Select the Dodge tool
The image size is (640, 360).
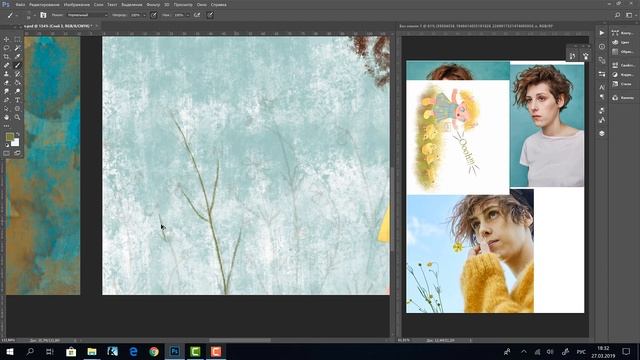coord(17,91)
